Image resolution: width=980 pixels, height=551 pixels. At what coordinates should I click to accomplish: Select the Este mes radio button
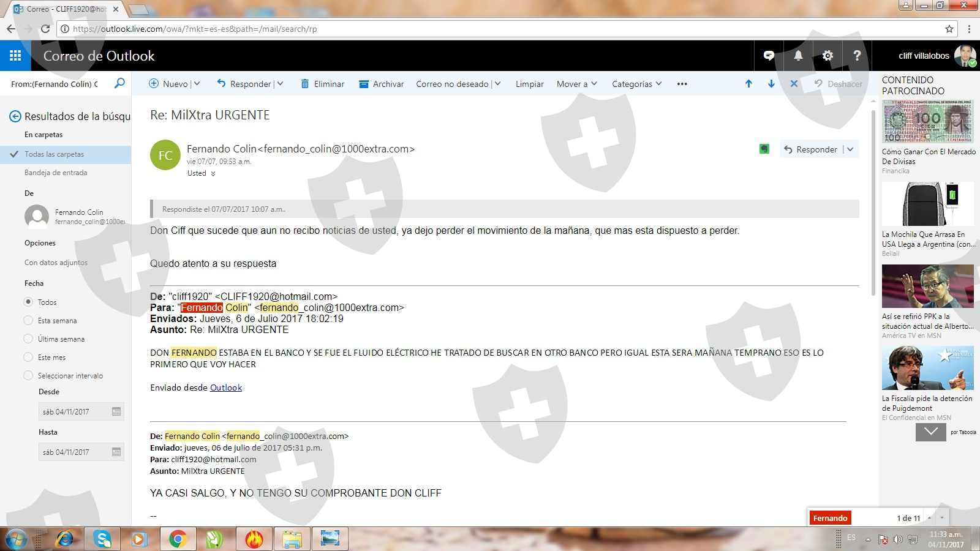tap(28, 357)
